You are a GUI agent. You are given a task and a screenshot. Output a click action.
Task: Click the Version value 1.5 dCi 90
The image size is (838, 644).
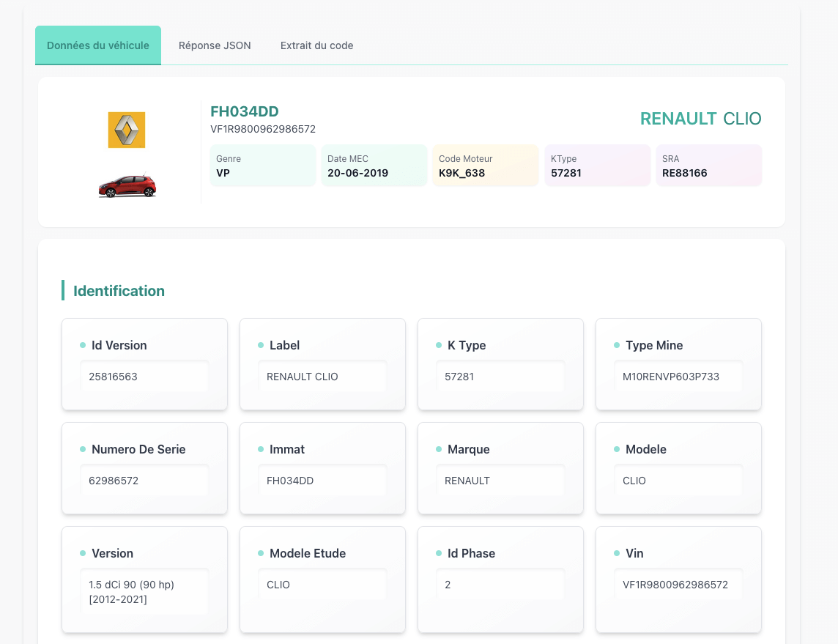point(144,591)
